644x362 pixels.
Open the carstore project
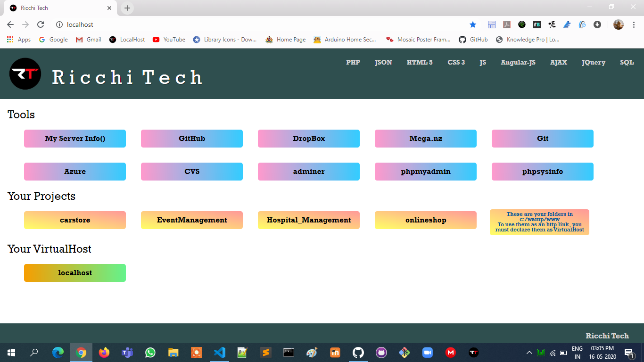pos(74,220)
